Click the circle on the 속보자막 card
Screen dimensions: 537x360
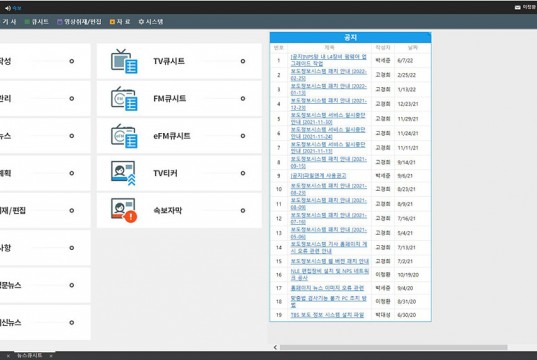pos(243,210)
